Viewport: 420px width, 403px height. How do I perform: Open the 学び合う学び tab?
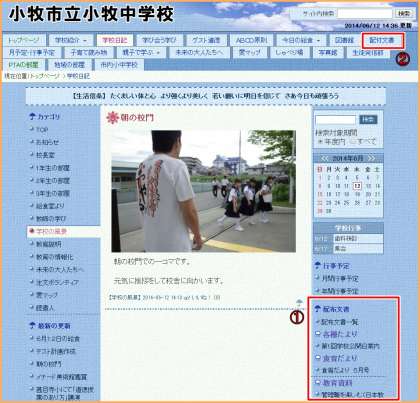[x=159, y=40]
